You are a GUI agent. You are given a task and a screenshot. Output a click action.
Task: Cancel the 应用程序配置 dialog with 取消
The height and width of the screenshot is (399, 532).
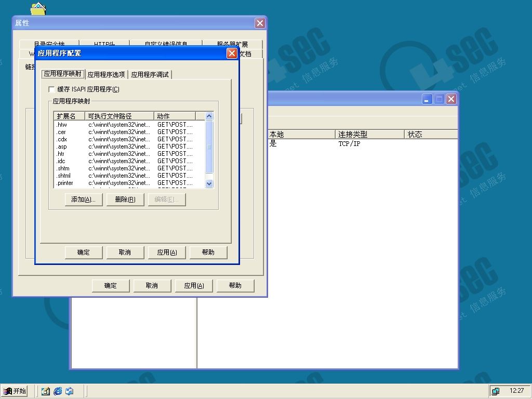(125, 252)
